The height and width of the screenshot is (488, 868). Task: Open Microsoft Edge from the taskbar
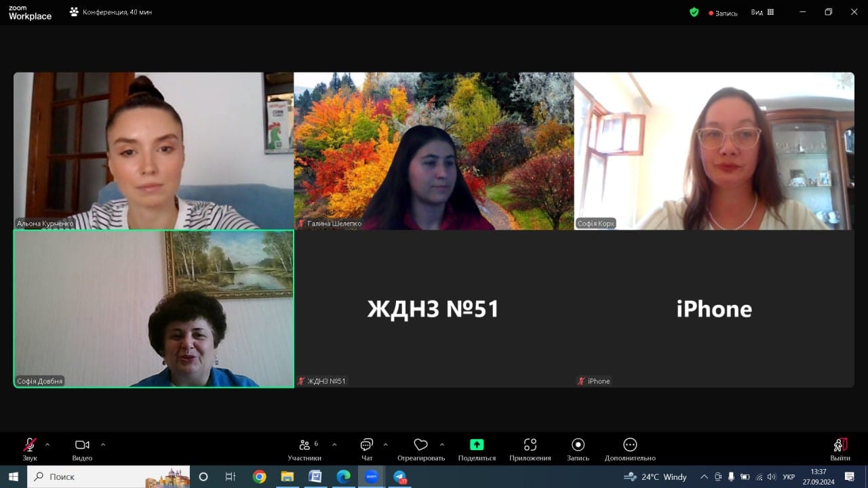tap(343, 476)
